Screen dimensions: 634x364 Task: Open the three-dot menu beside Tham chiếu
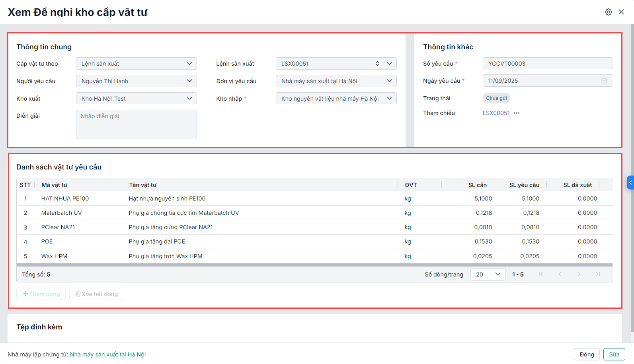click(517, 113)
